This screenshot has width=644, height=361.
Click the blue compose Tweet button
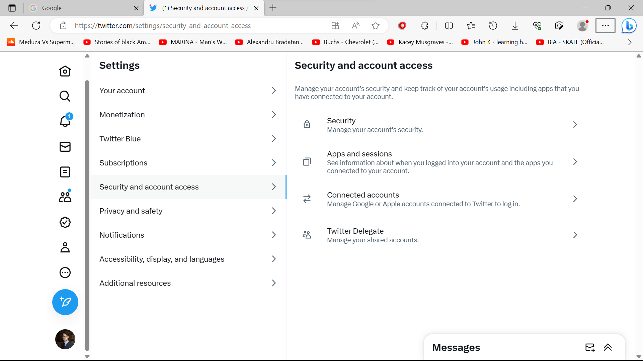[x=65, y=302]
